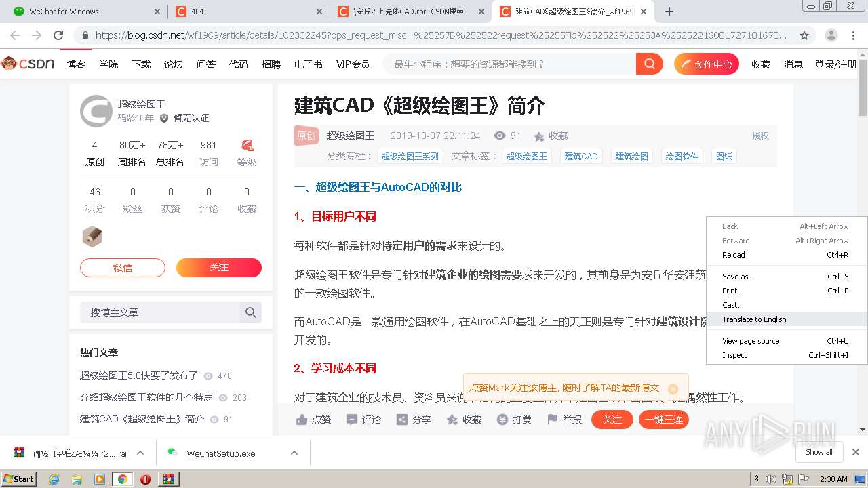Viewport: 868px width, 488px height.
Task: Open the VIP会员 nav link
Action: (x=353, y=64)
